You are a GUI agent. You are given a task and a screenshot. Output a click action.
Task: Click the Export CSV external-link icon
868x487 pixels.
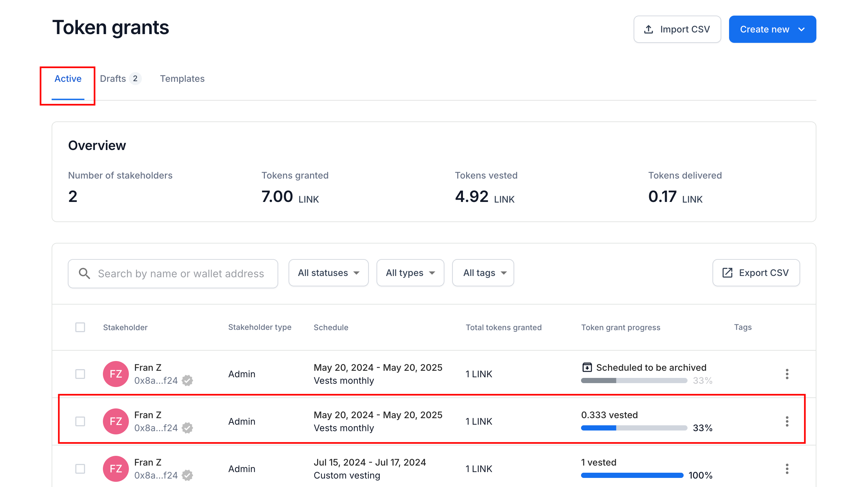pyautogui.click(x=727, y=273)
